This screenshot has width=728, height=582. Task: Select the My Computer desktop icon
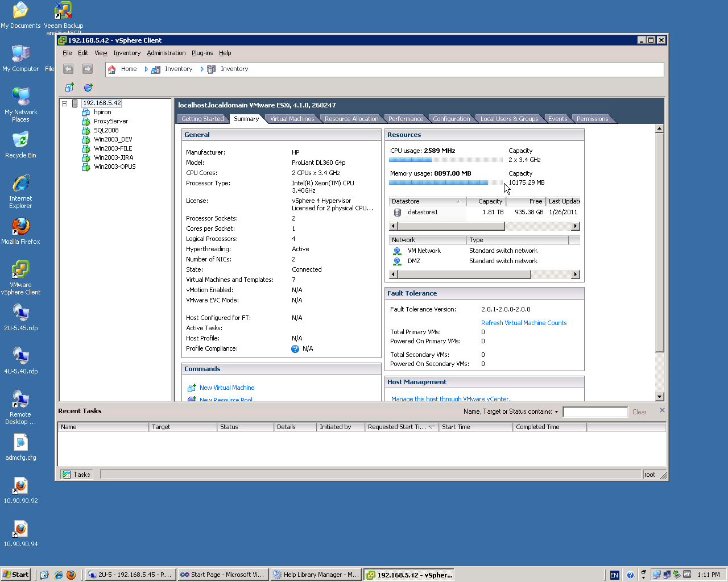(20, 59)
